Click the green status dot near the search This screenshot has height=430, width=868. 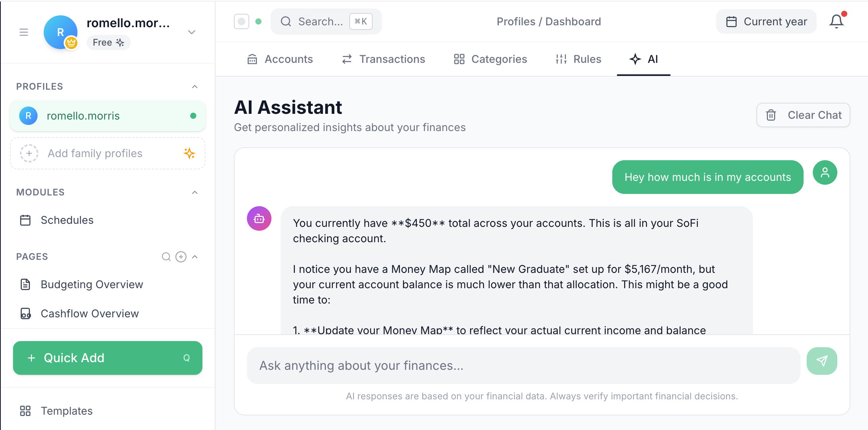click(x=259, y=21)
